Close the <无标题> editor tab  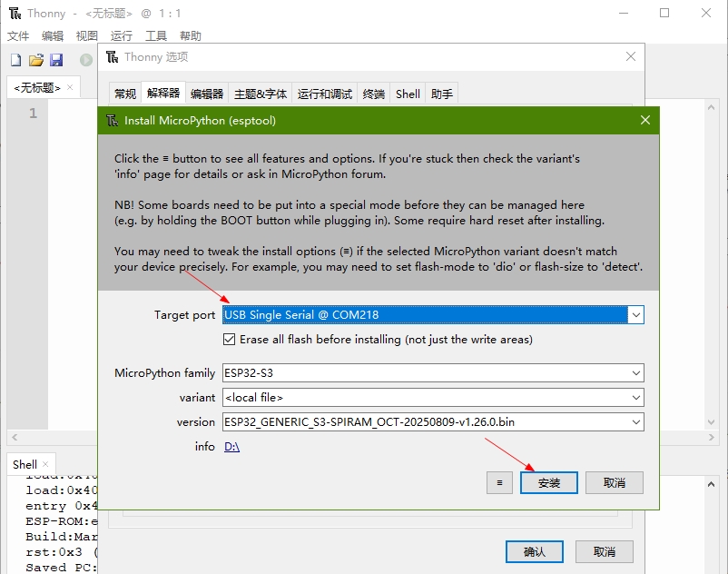(70, 87)
